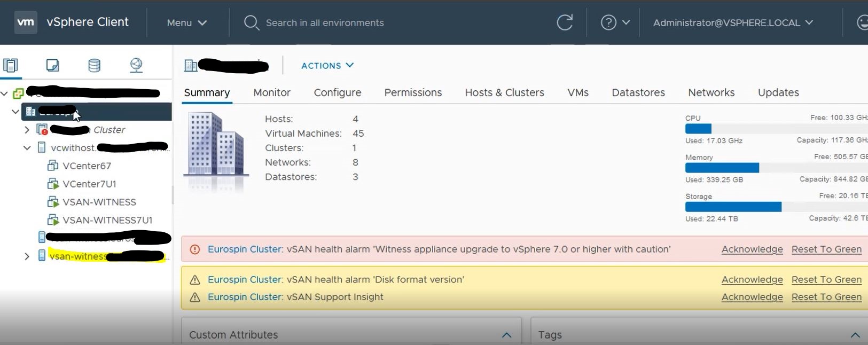Expand the Cluster tree node

pos(27,130)
